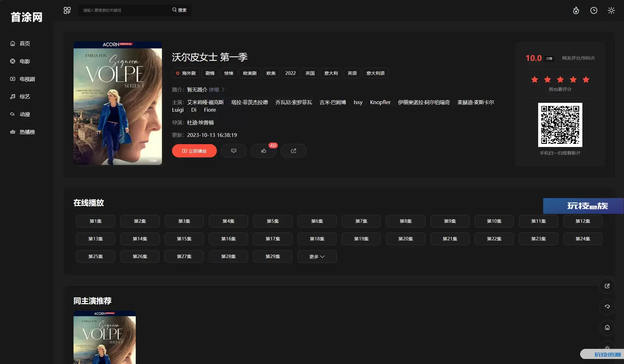Click 立即播放 play button

click(194, 151)
